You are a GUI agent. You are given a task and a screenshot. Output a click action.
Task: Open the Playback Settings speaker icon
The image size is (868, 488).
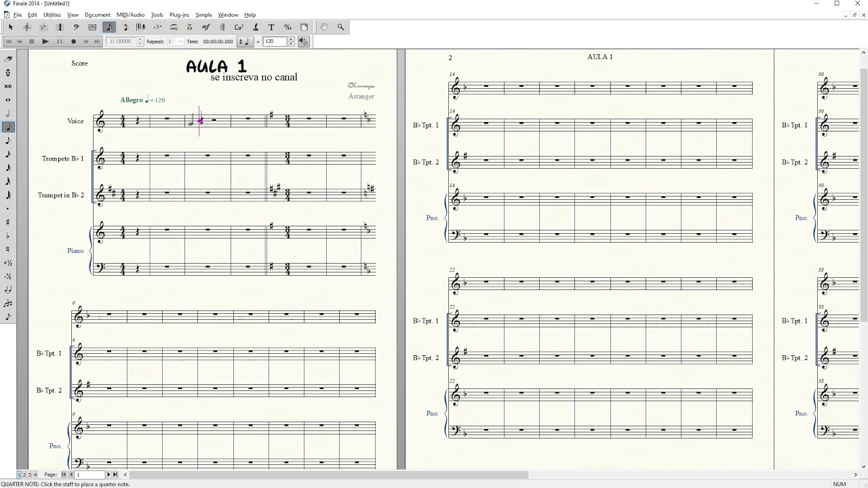(303, 41)
